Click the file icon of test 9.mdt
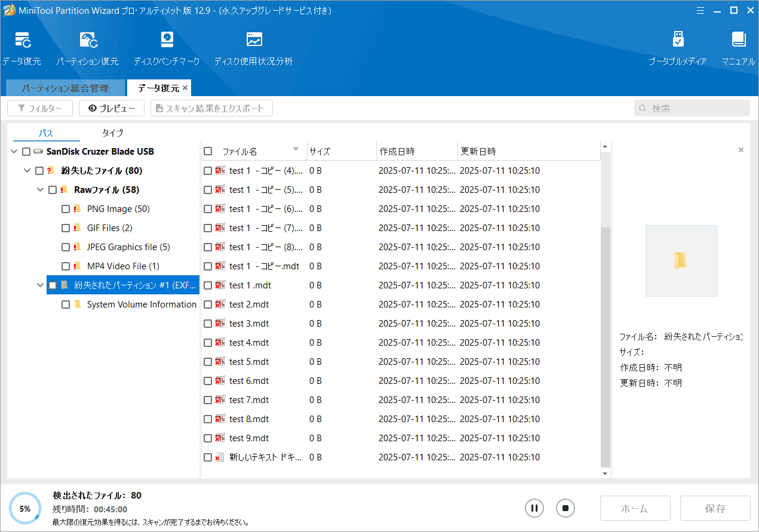Viewport: 759px width, 532px height. point(220,438)
